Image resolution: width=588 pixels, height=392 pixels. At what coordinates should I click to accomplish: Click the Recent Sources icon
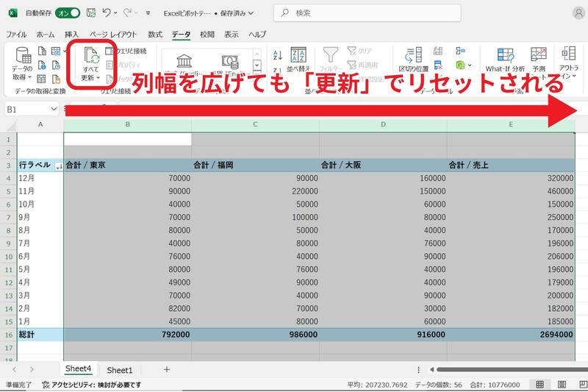click(56, 65)
